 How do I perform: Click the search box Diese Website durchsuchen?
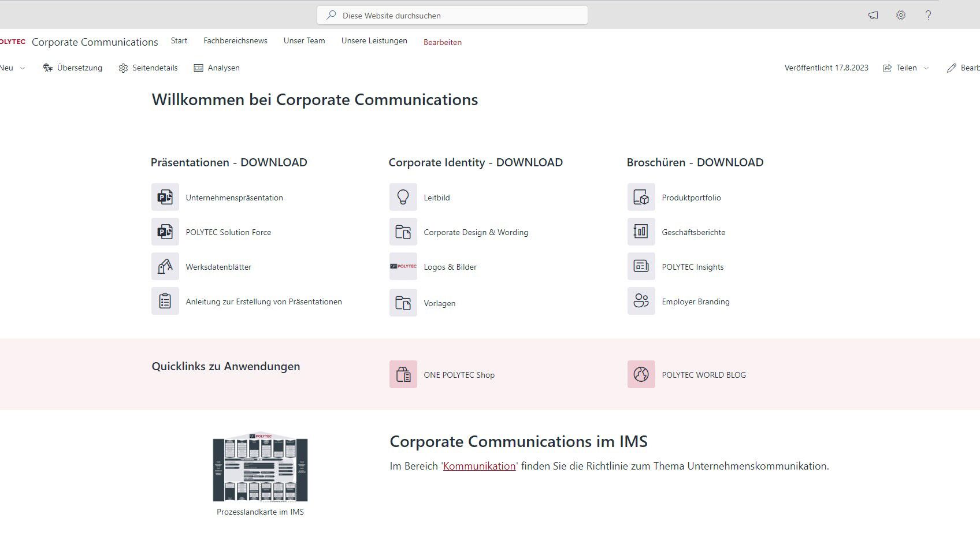[452, 16]
